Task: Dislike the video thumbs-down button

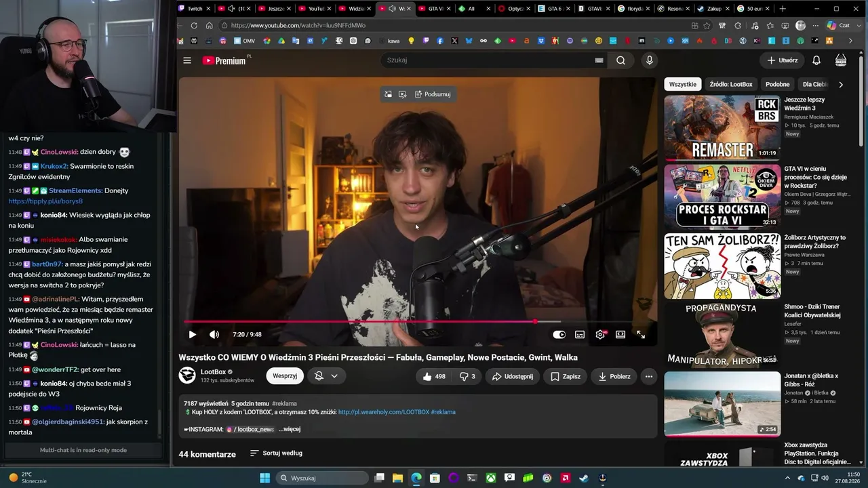Action: pyautogui.click(x=467, y=376)
